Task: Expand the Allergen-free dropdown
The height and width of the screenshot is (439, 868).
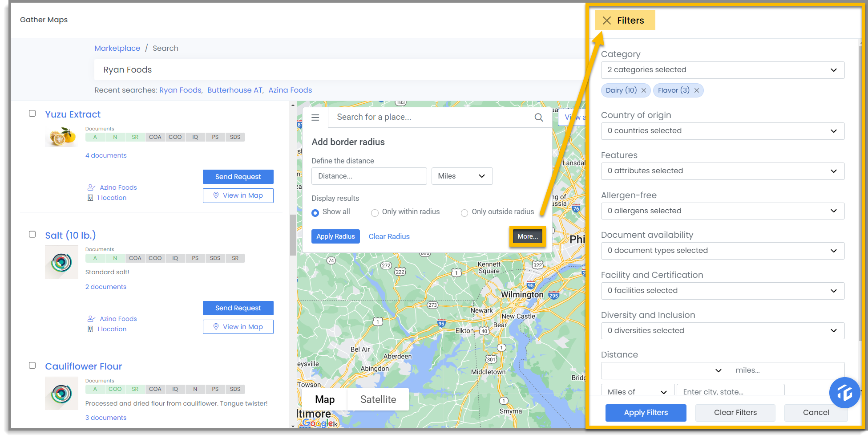Action: coord(723,211)
